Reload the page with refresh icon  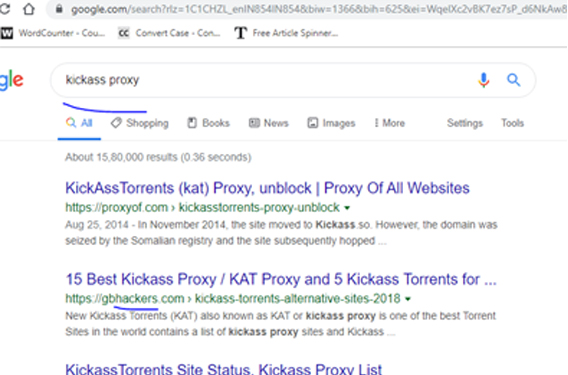click(4, 9)
